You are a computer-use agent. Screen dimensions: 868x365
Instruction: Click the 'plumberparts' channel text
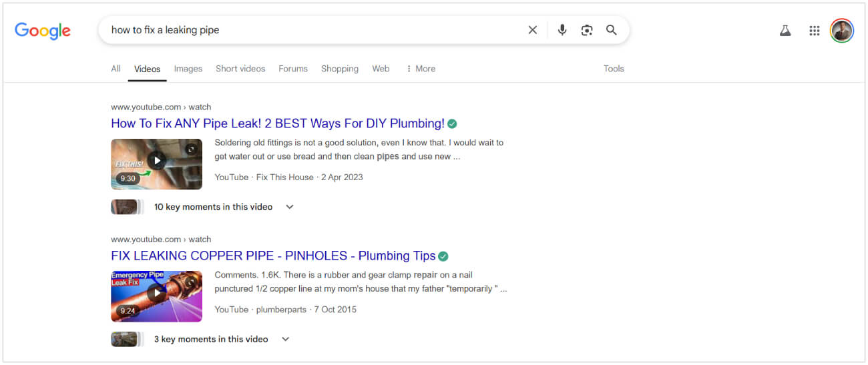281,309
